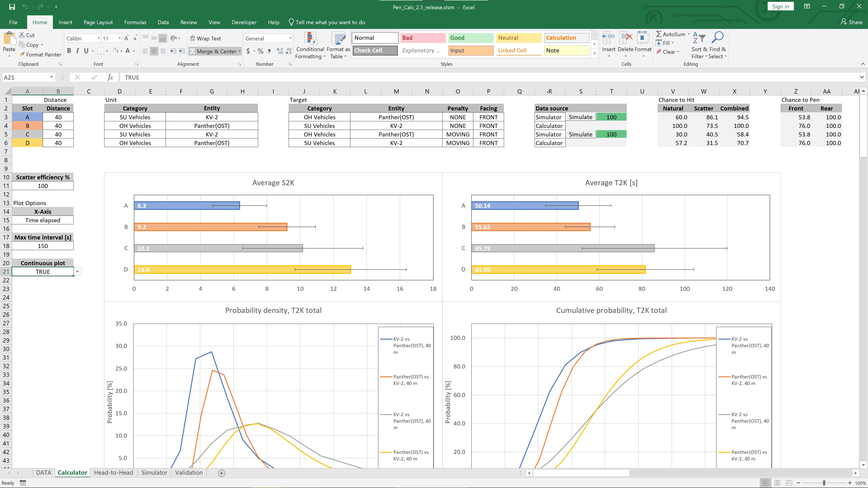This screenshot has height=488, width=868.
Task: Decrease font size with the smaller A
Action: point(135,38)
